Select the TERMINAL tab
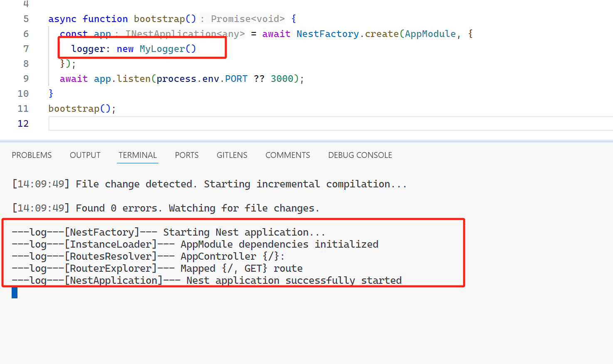613x364 pixels. [137, 155]
